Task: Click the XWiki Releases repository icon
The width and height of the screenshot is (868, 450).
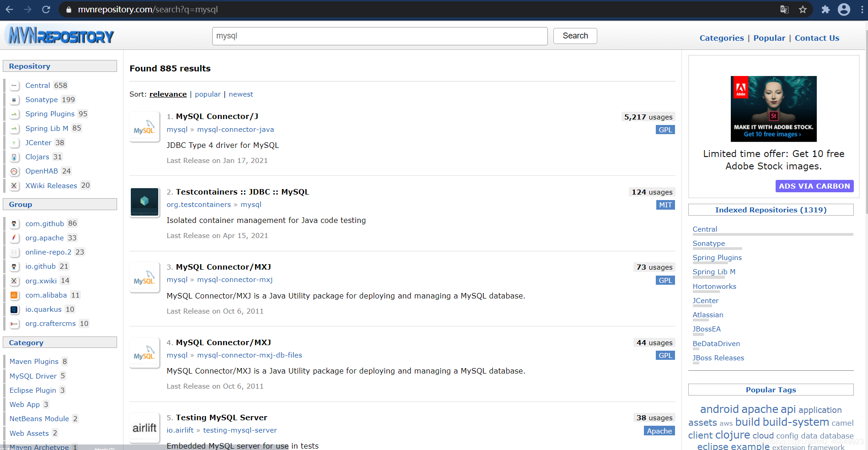Action: [x=14, y=186]
